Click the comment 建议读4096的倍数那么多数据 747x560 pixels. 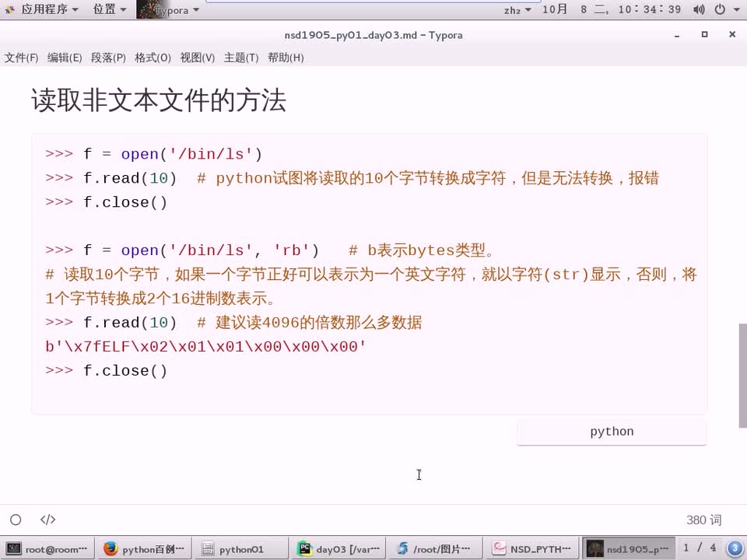[310, 323]
